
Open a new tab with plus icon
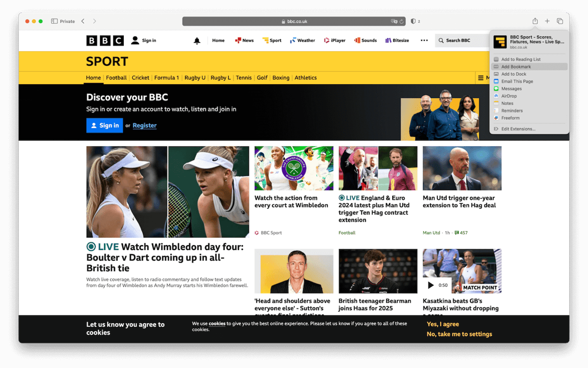click(547, 21)
